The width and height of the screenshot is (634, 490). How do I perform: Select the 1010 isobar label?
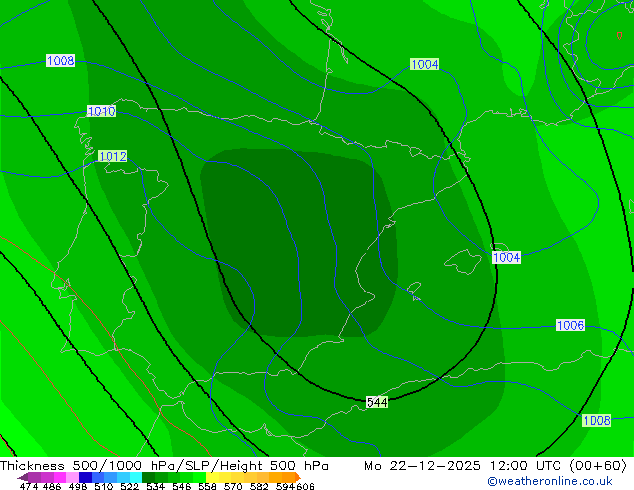pos(101,111)
